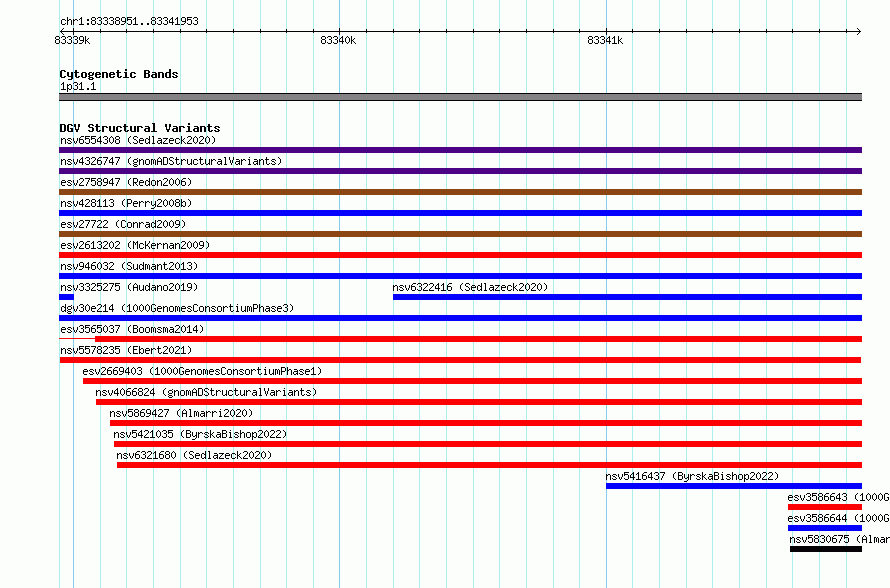Click the short nsv3325275 (Audano2019) bar
Screen dimensions: 890x588
[x=66, y=297]
